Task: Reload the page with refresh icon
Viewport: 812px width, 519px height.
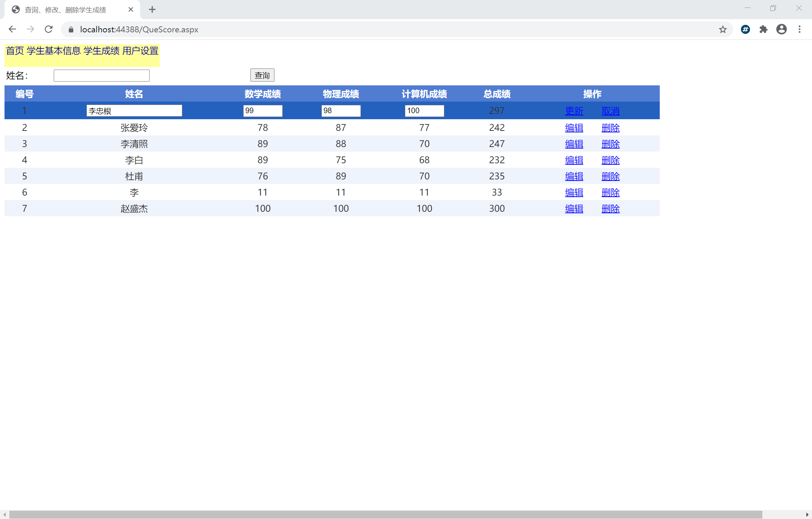Action: (48, 29)
